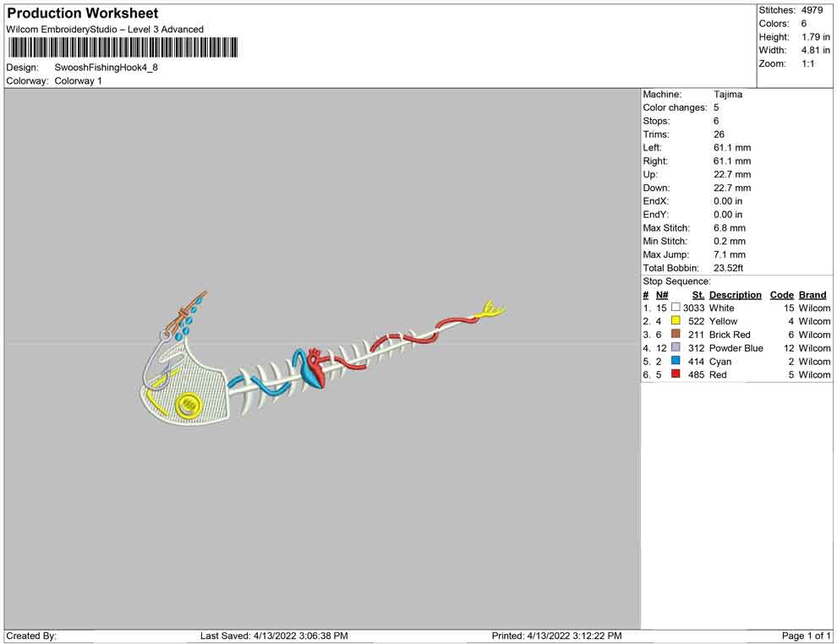Click the Cyan thread color swatch
Viewport: 837px width, 644px height.
676,361
